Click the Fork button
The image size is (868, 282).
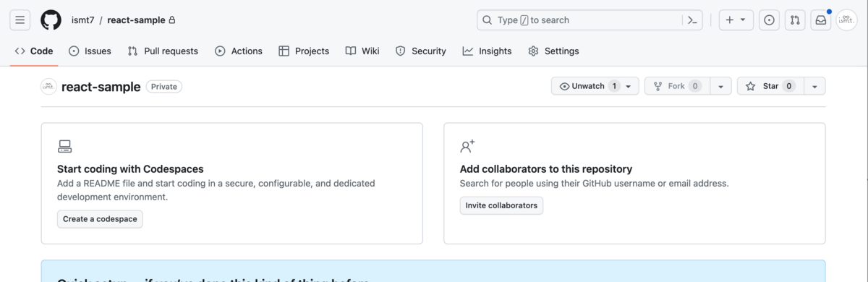677,86
